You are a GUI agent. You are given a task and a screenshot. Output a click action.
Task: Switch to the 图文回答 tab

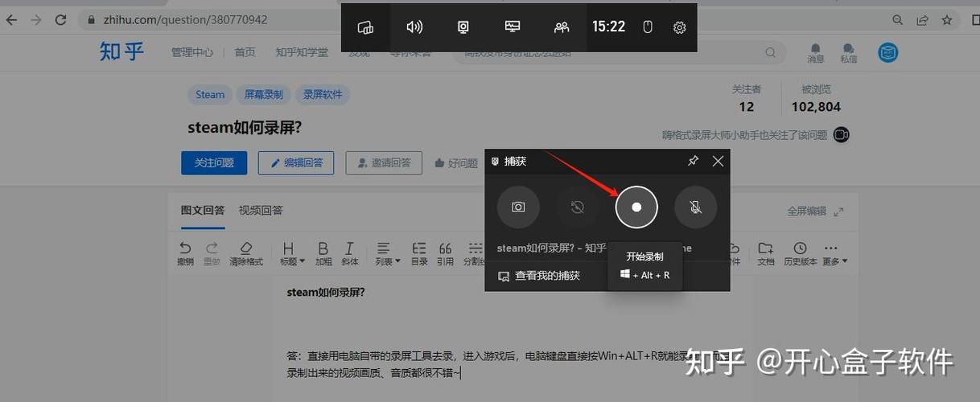coord(203,210)
